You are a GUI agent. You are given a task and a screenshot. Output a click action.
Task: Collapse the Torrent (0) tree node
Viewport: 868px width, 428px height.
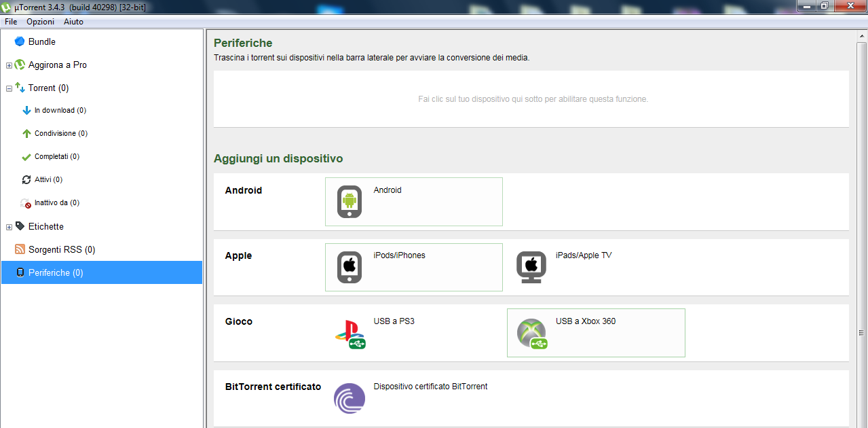pos(9,88)
